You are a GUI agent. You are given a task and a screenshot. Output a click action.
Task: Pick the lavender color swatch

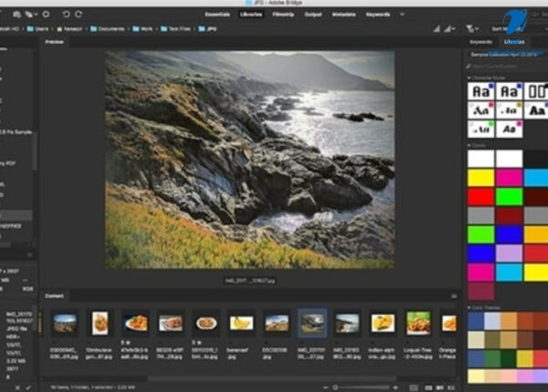pyautogui.click(x=510, y=253)
